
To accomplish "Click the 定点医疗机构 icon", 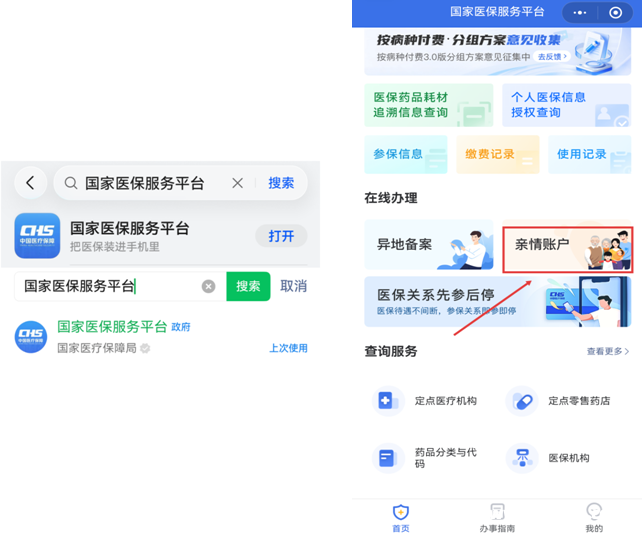I will [388, 401].
